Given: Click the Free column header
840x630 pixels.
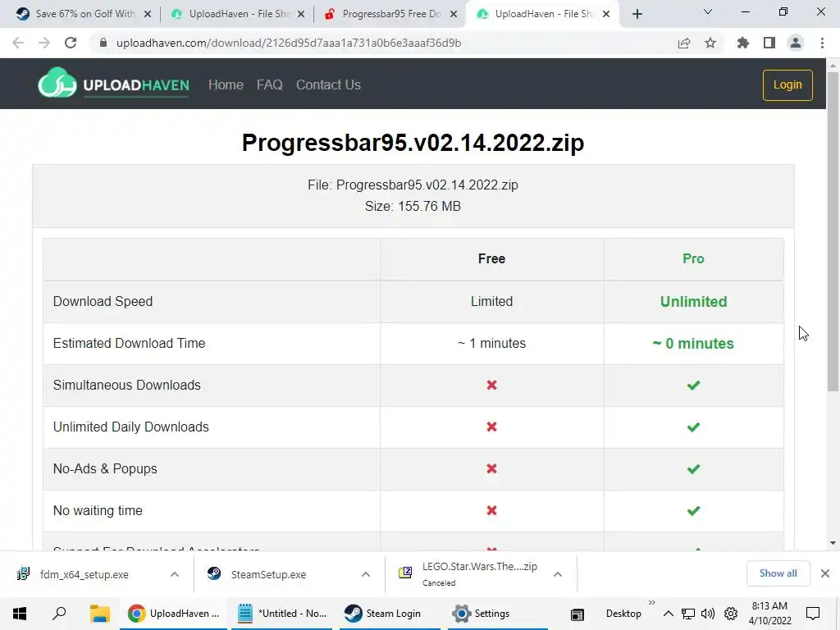Looking at the screenshot, I should pos(491,258).
